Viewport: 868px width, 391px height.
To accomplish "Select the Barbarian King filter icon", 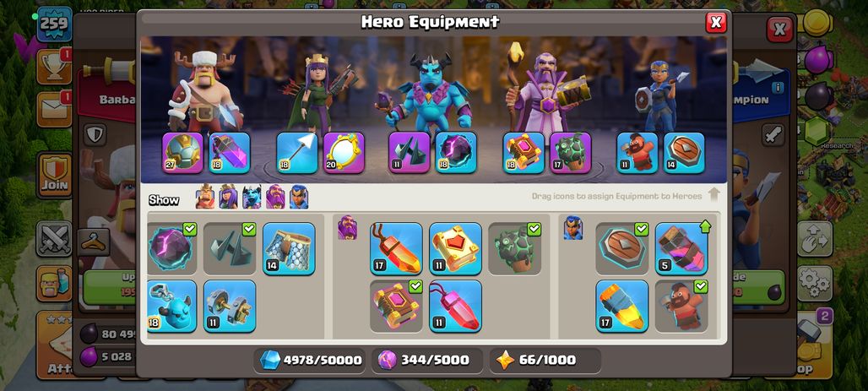I will (205, 197).
